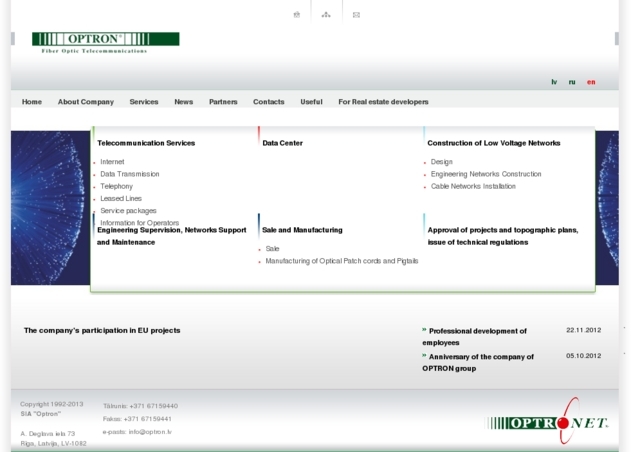Expand the Telecommunication Services section
Viewport: 640px width, 452px height.
point(146,143)
